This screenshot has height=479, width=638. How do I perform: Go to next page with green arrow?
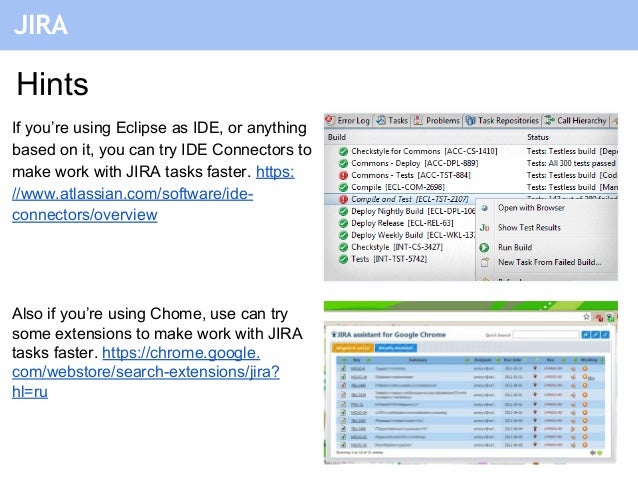[599, 453]
